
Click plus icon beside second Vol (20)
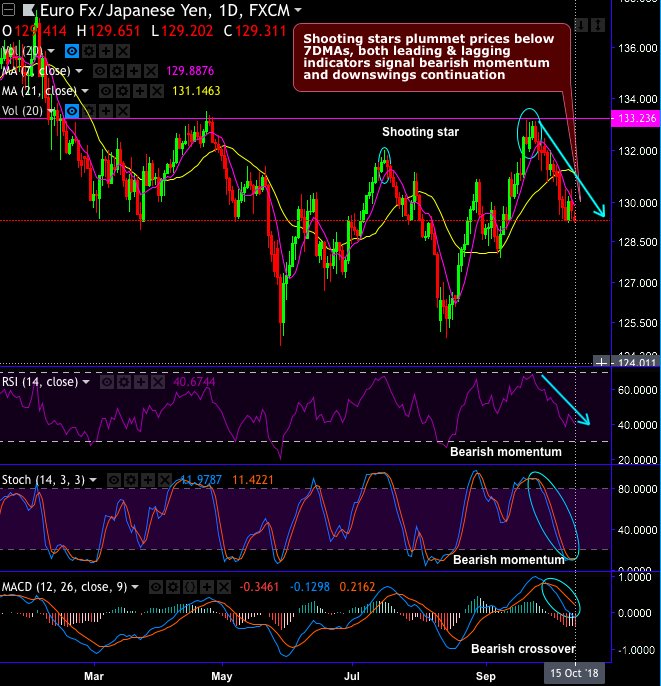[106, 111]
